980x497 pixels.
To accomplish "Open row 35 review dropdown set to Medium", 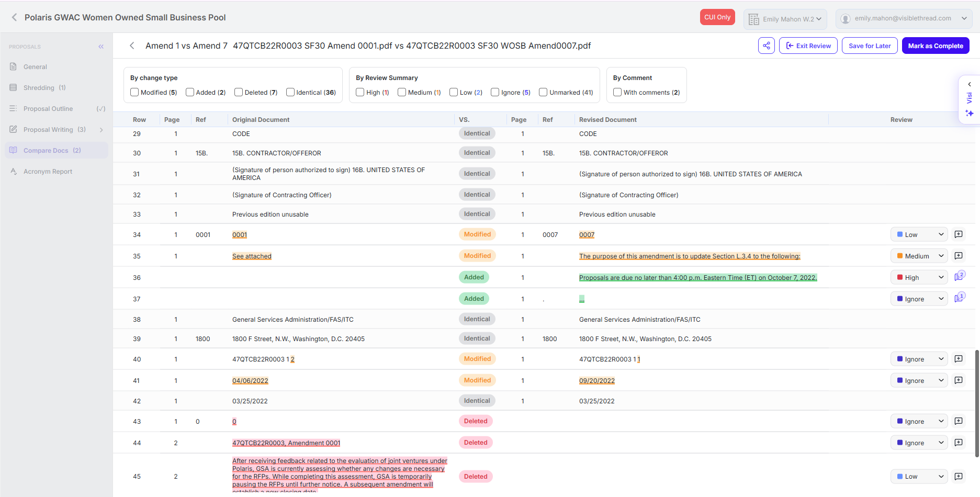I will [x=919, y=256].
